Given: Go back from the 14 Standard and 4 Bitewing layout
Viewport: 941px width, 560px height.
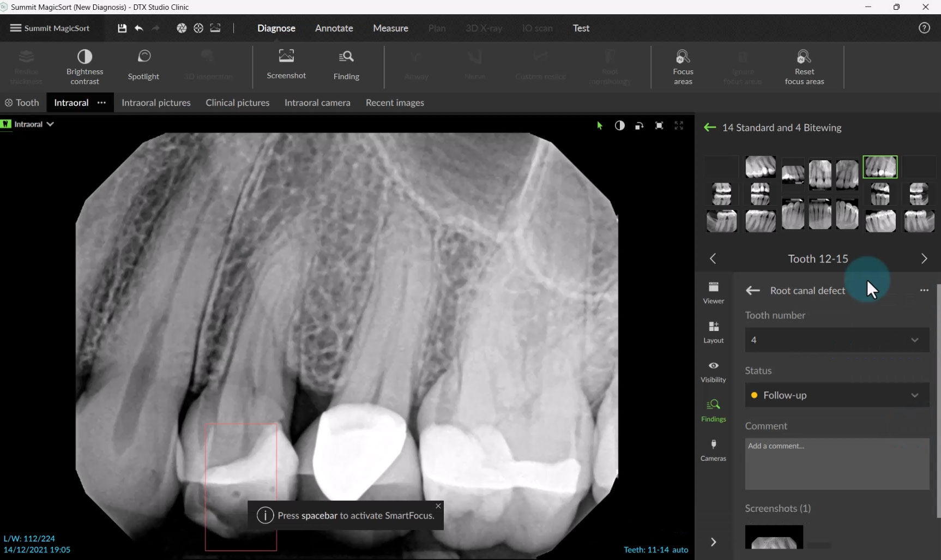Looking at the screenshot, I should (710, 128).
